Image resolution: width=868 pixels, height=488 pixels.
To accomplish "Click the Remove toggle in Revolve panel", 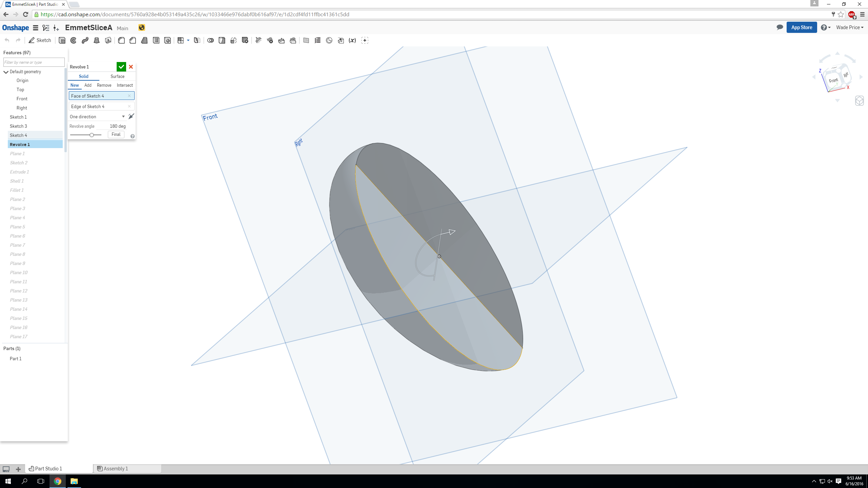I will (103, 85).
